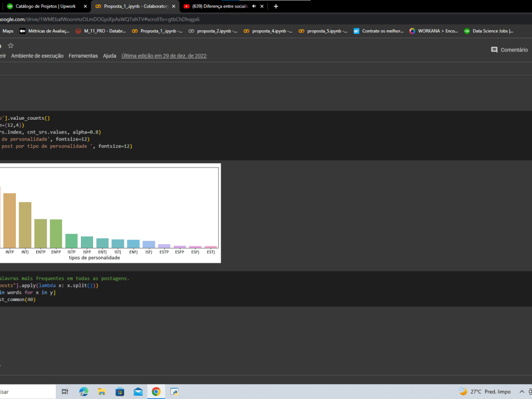Open File Explorer from the taskbar
Viewport: 532px width, 399px height.
point(101,391)
